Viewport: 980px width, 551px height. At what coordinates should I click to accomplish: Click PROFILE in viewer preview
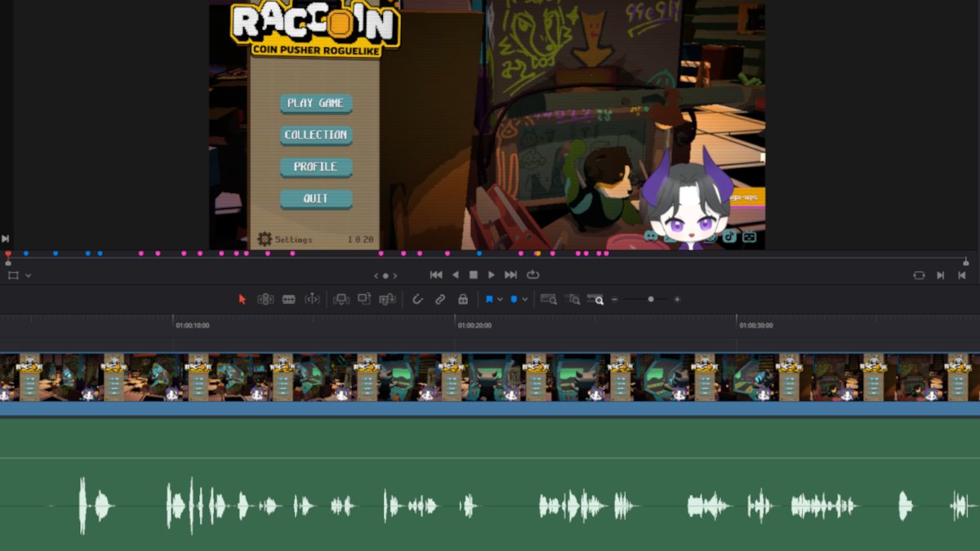pos(316,167)
